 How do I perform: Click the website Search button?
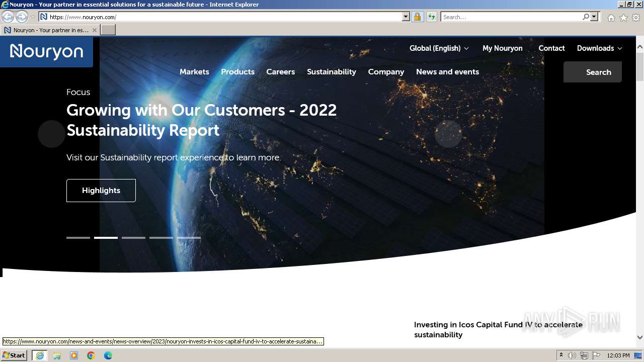click(x=593, y=72)
